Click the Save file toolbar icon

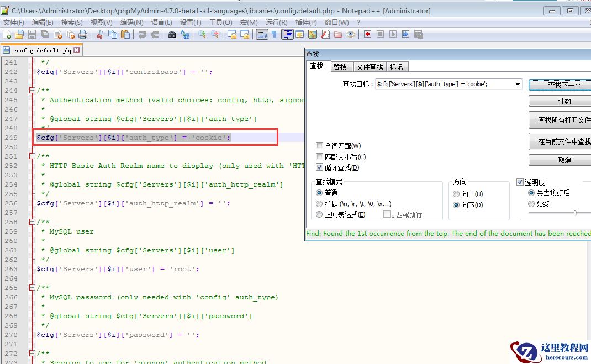coord(32,34)
